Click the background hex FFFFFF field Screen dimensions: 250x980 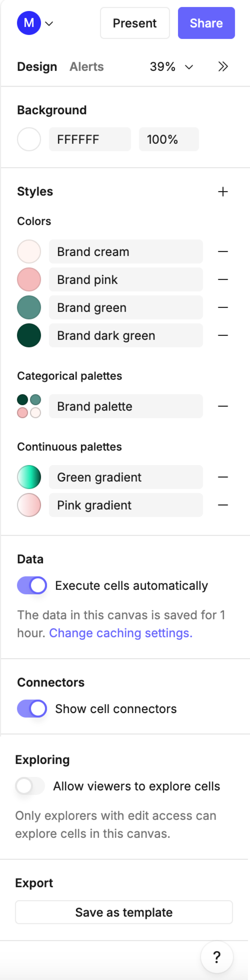90,140
